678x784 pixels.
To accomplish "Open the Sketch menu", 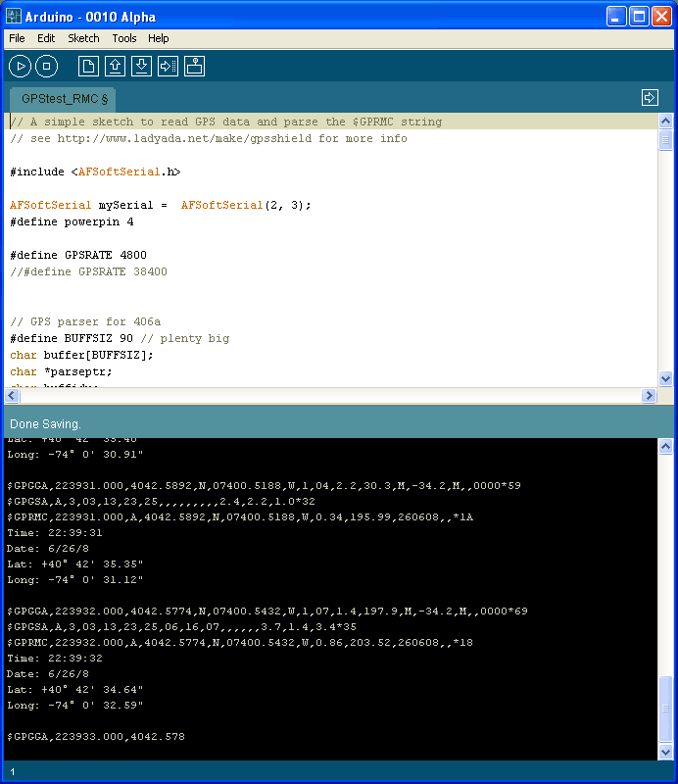I will coord(83,38).
